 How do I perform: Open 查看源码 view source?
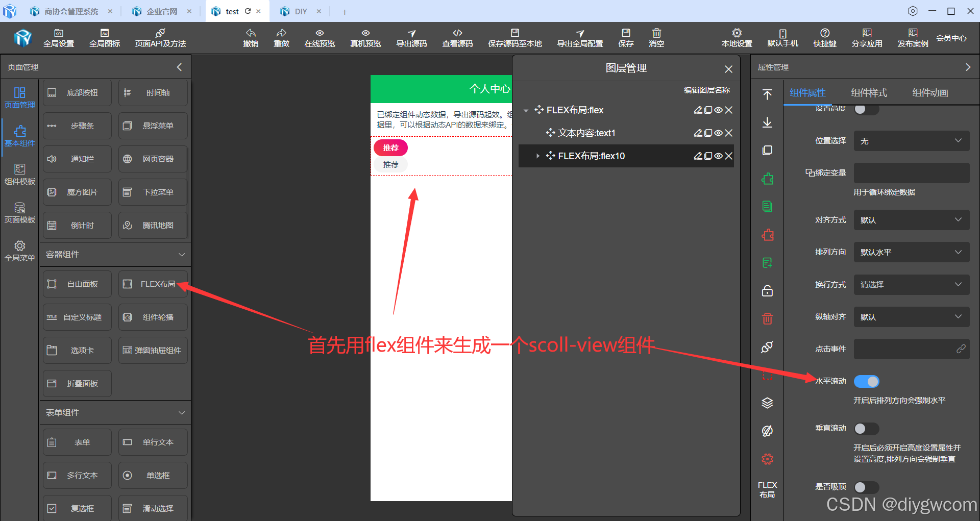[457, 38]
